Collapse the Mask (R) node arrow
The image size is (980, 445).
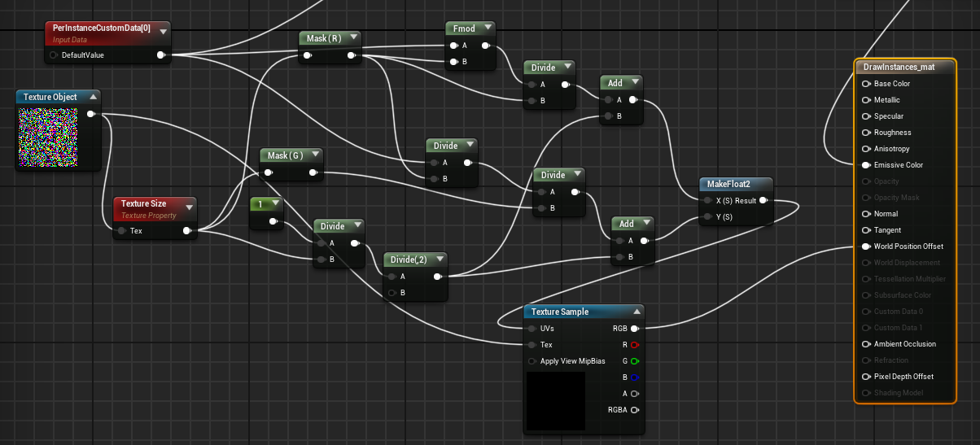[354, 38]
